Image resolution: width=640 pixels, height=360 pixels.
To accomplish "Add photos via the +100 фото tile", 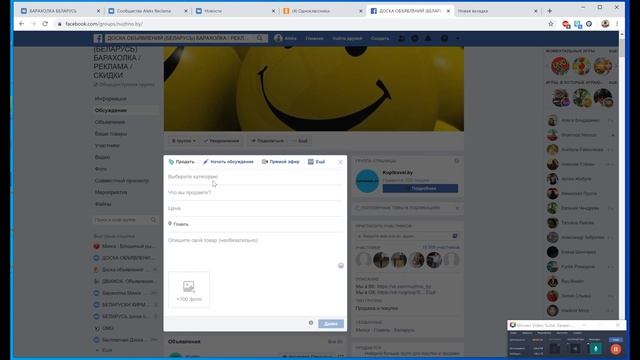I will pyautogui.click(x=189, y=290).
